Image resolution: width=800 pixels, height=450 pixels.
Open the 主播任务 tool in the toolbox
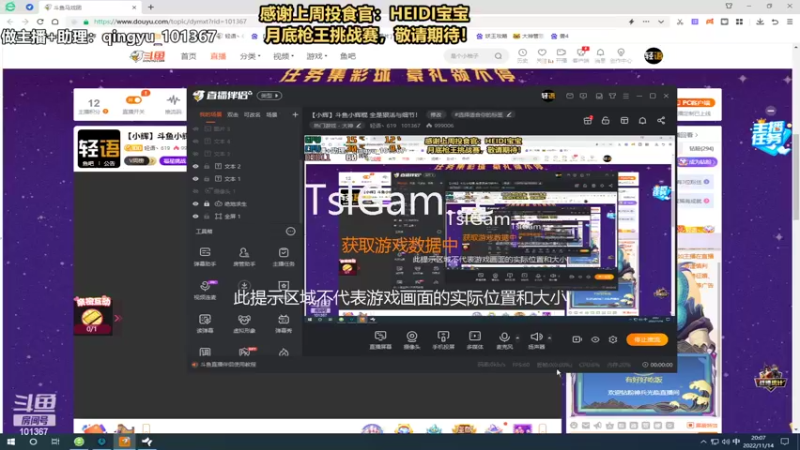point(283,256)
